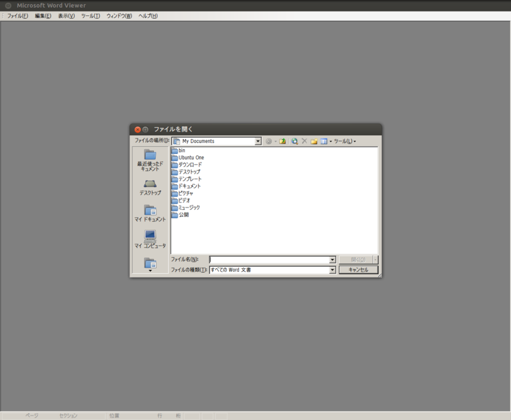
Task: Click the 位置 status bar entry
Action: 114,416
